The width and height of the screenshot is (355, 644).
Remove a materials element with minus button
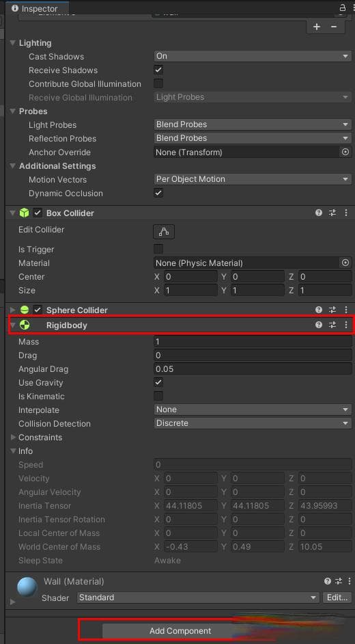pyautogui.click(x=334, y=27)
